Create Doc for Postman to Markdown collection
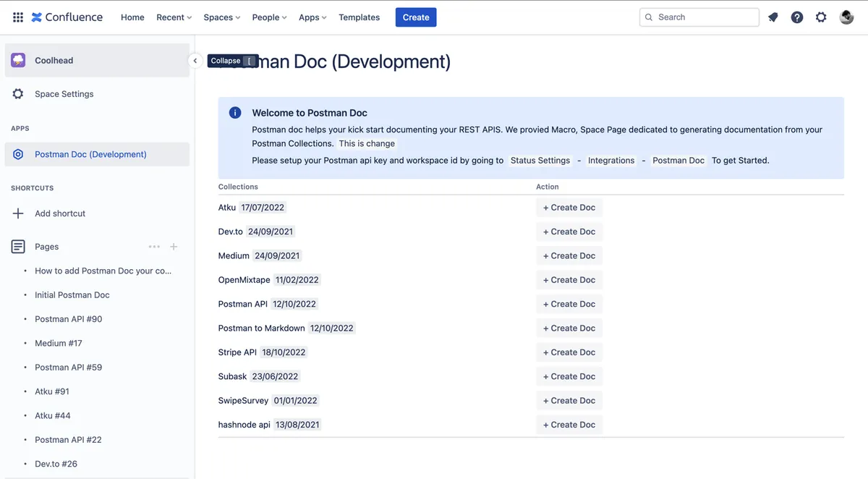Viewport: 868px width, 479px height. pos(569,328)
